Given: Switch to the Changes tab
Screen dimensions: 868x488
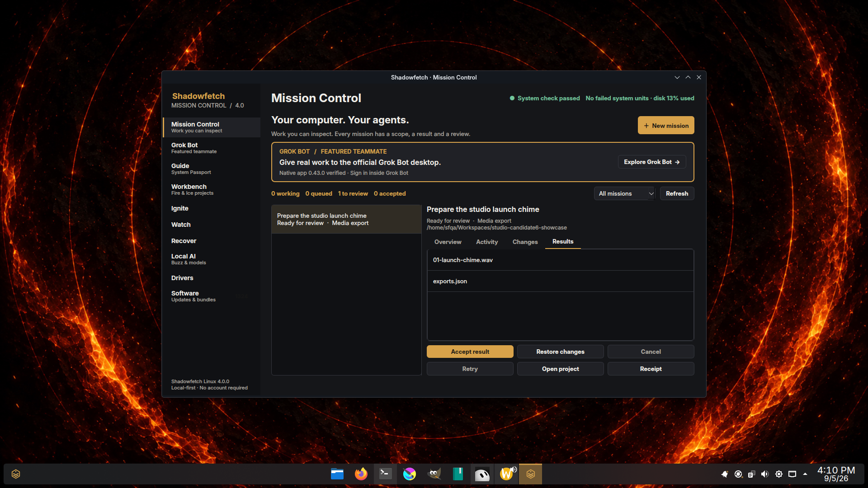Looking at the screenshot, I should (x=525, y=242).
